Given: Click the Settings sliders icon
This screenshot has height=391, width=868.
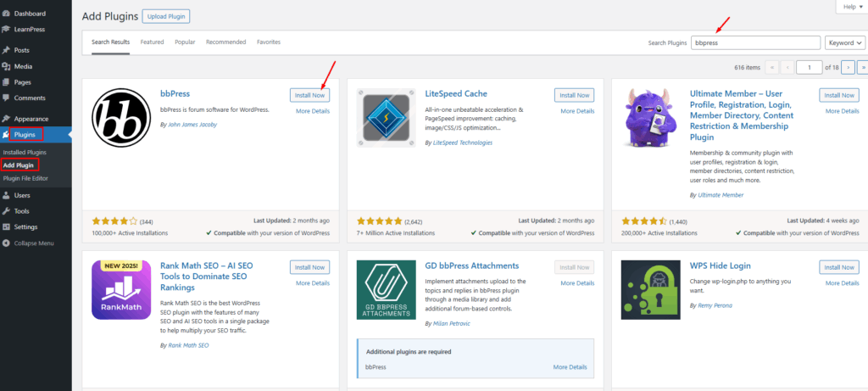Looking at the screenshot, I should [x=6, y=227].
